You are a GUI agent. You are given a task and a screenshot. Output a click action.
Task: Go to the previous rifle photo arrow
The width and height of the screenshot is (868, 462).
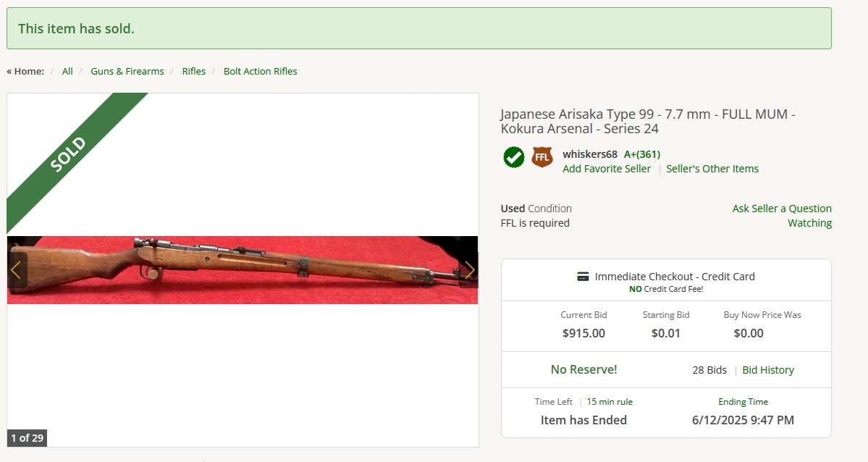(16, 270)
